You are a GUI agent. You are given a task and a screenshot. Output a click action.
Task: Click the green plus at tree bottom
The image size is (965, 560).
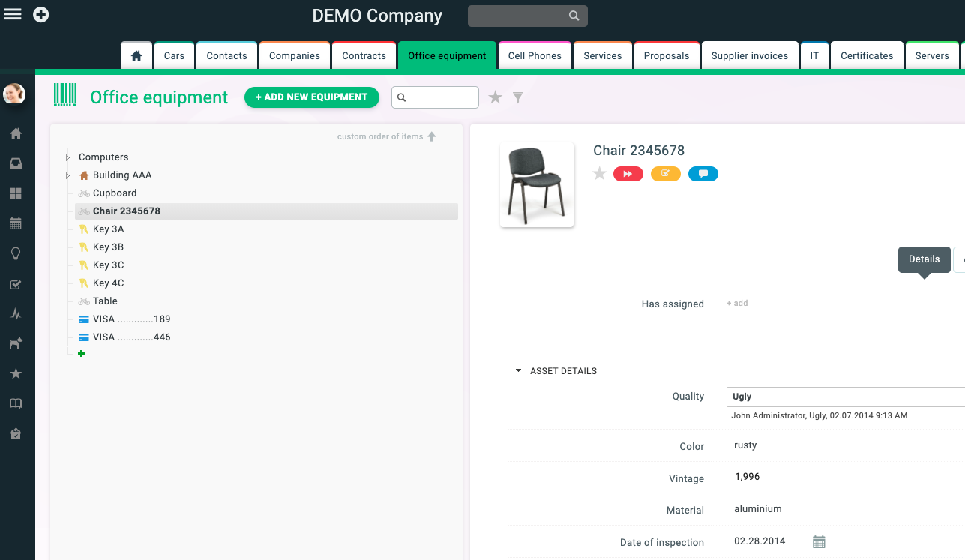coord(82,353)
